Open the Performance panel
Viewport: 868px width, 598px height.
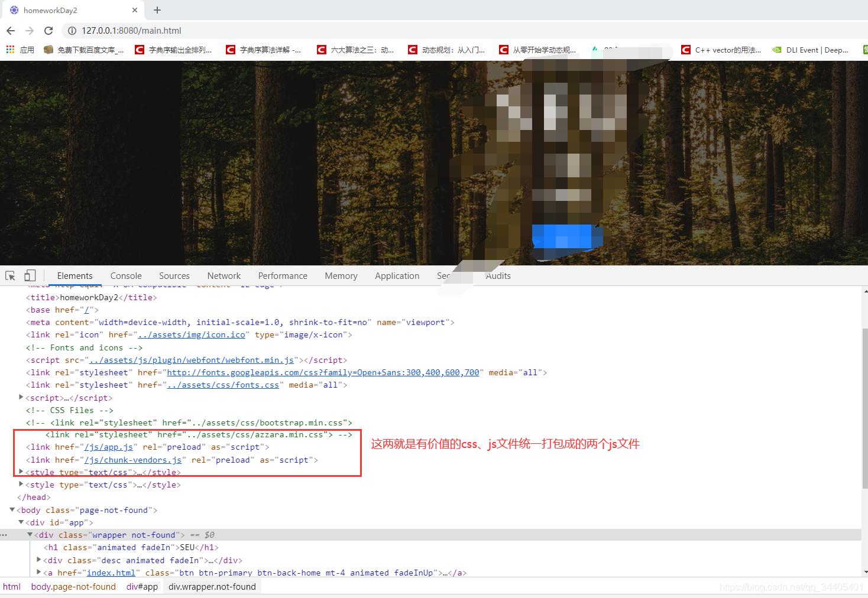283,276
